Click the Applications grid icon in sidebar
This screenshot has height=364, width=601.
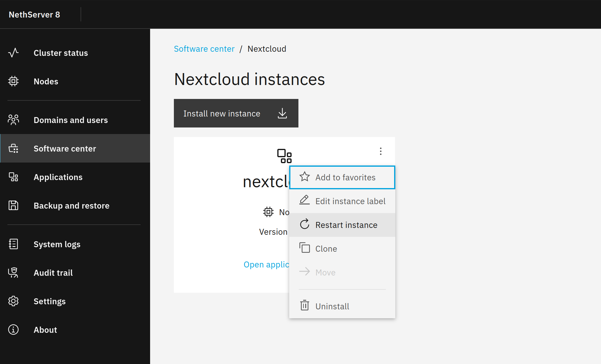[13, 177]
